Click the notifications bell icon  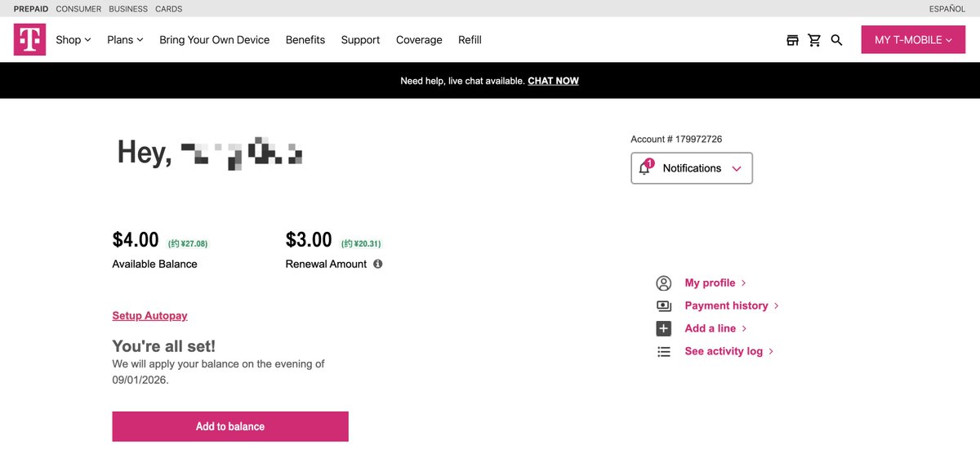coord(645,167)
